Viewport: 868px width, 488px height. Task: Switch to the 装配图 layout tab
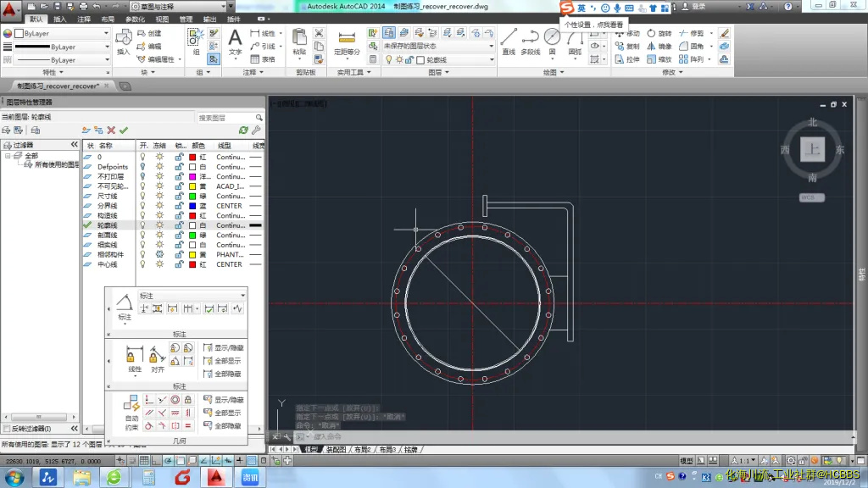[x=336, y=449]
